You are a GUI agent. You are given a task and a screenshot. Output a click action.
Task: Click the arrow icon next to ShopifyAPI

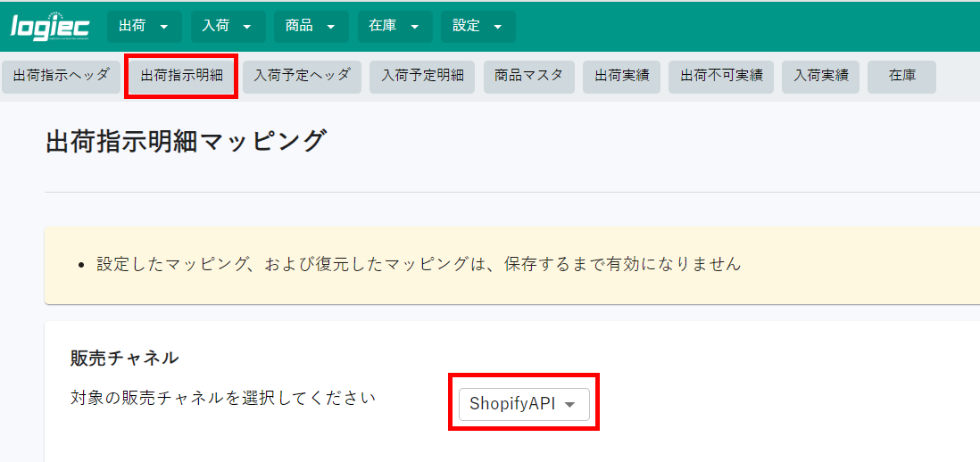569,405
